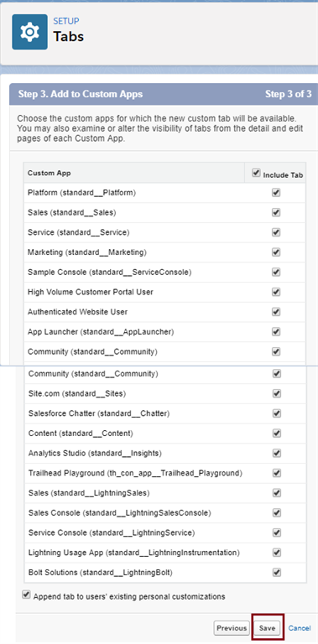Screen dimensions: 318x644
Task: Uncheck the Content (standard__Content) checkbox
Action: tap(277, 434)
